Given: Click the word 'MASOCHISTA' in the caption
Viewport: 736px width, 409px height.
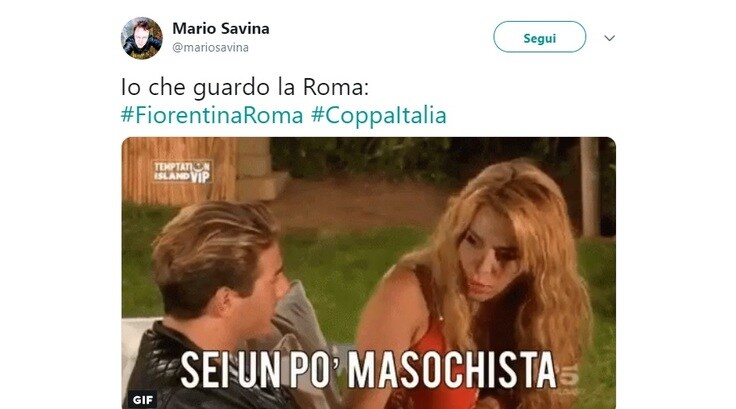Looking at the screenshot, I should click(452, 370).
